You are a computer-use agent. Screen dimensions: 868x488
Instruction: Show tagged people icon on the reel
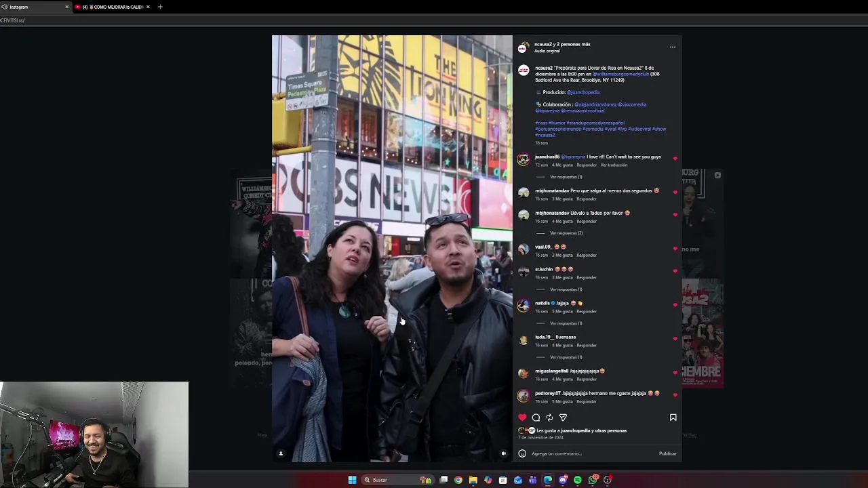pos(281,453)
